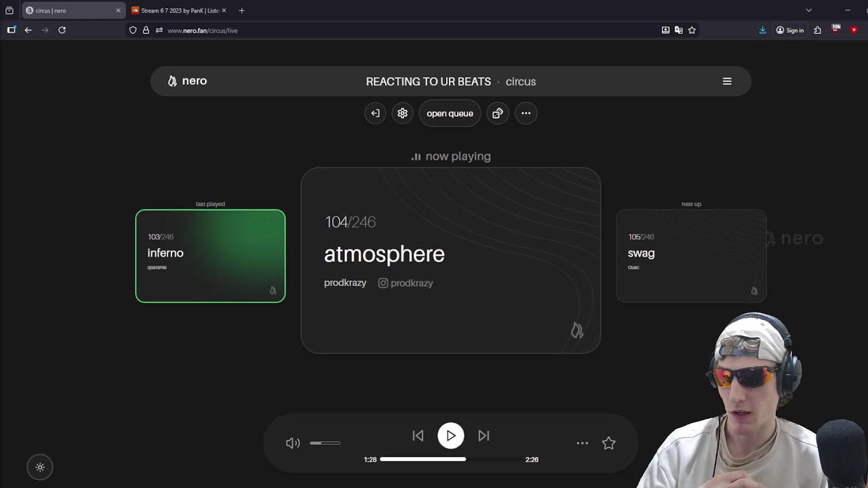Select the swag next up card
Viewport: 868px width, 488px height.
coord(691,256)
